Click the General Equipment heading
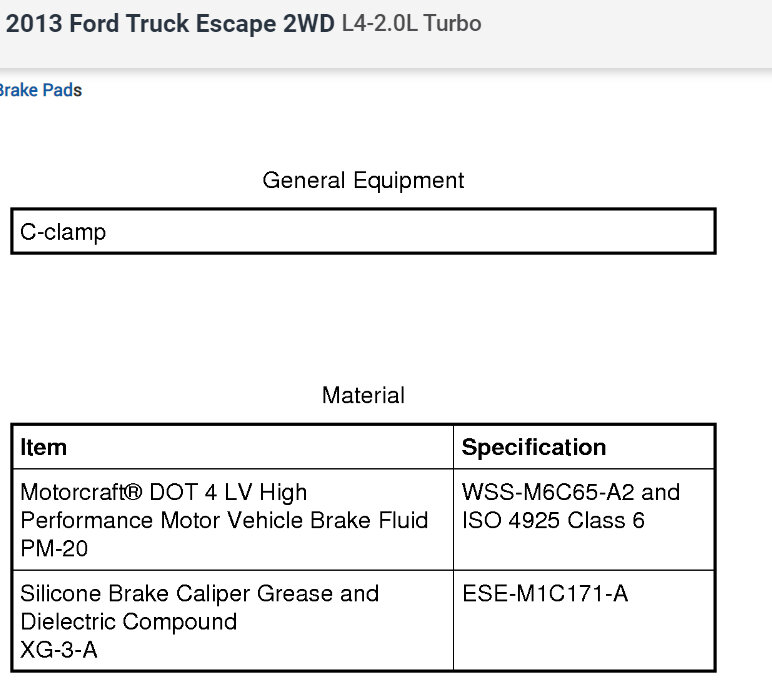This screenshot has height=694, width=772. tap(363, 181)
